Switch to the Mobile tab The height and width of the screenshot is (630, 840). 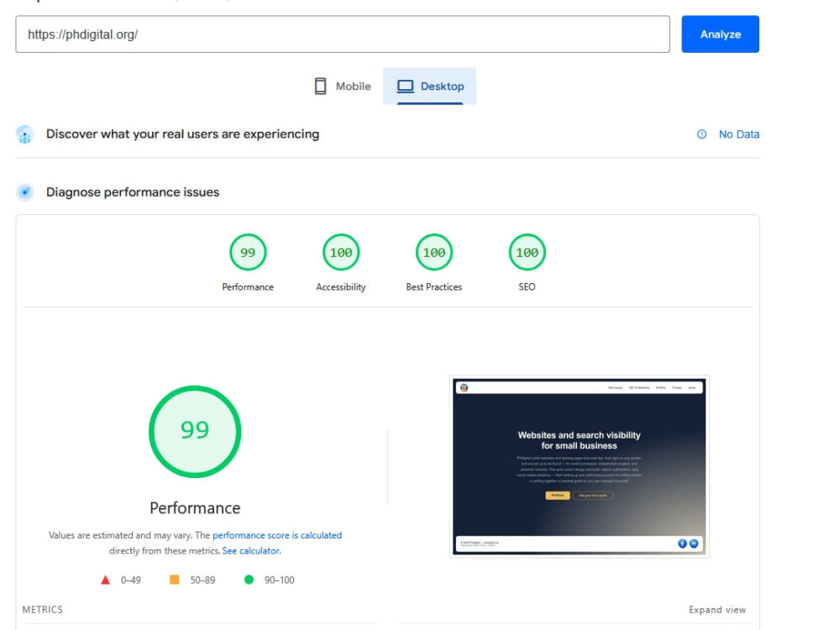343,87
